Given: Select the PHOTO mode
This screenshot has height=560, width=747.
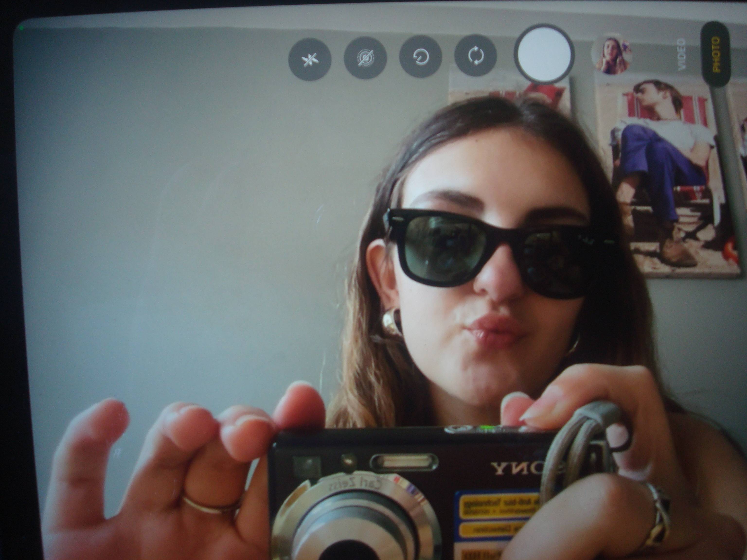Looking at the screenshot, I should pyautogui.click(x=716, y=54).
